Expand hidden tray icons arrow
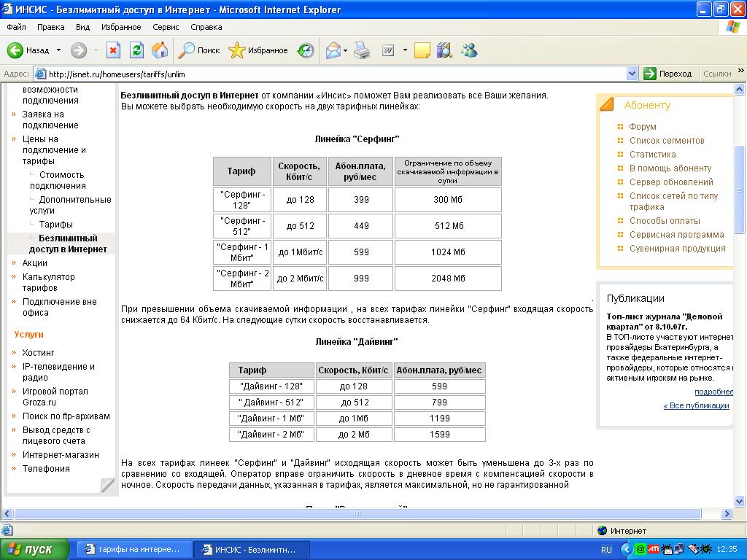The image size is (747, 560). pos(627,550)
